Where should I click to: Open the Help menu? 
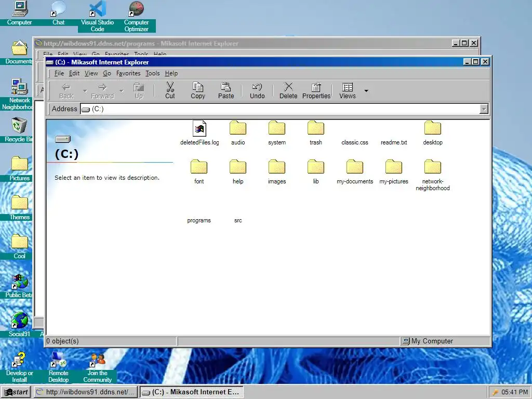[x=171, y=73]
